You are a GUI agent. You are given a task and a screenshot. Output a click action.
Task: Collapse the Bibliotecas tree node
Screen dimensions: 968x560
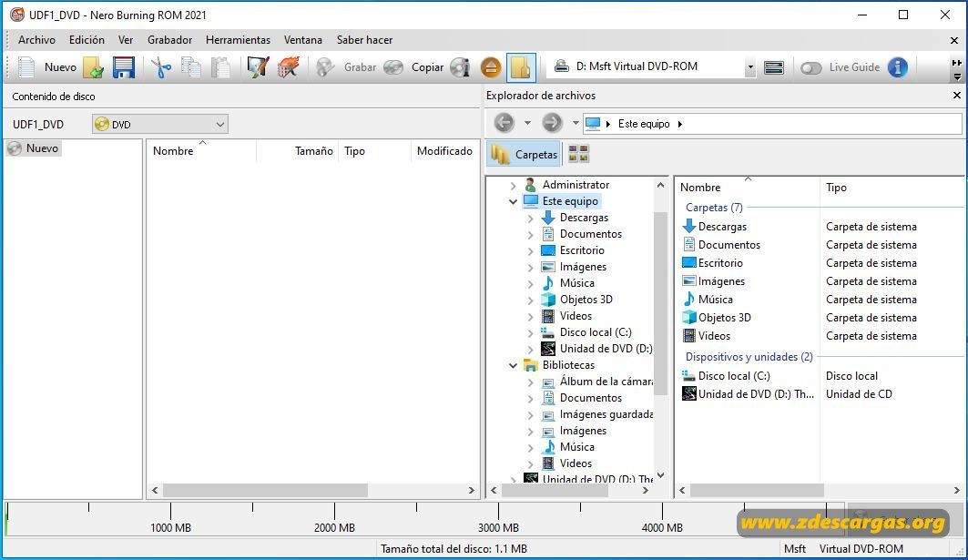(x=513, y=365)
